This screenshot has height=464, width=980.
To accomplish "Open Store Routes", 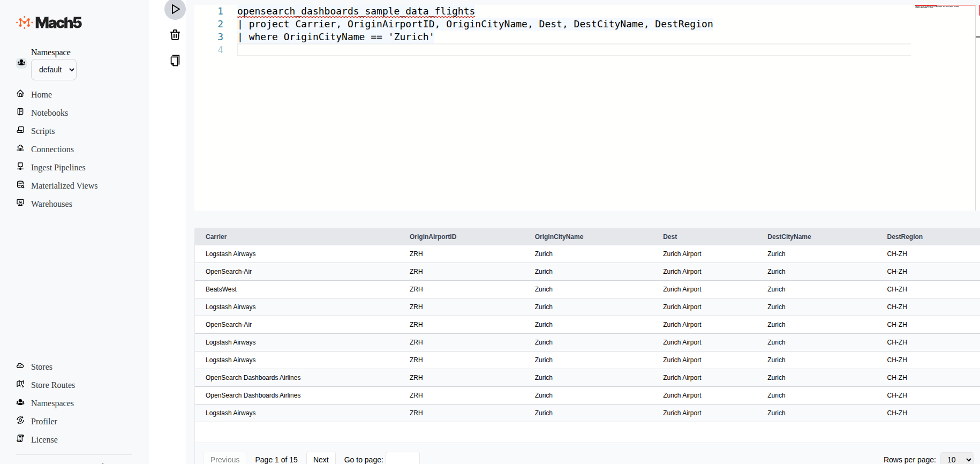I will click(53, 385).
